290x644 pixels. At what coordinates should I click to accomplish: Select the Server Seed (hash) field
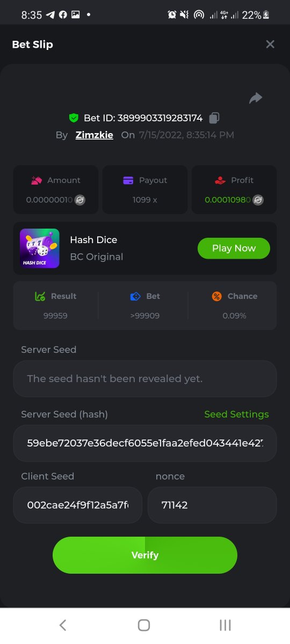pyautogui.click(x=145, y=443)
